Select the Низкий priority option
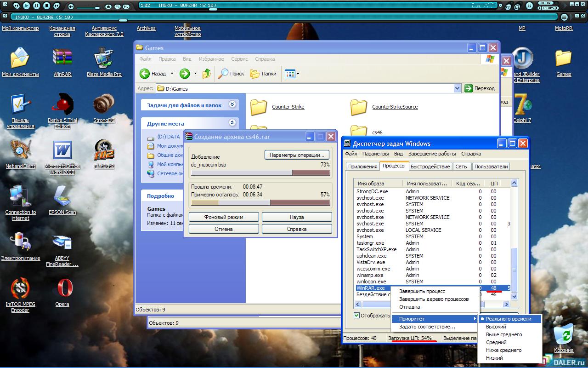The width and height of the screenshot is (588, 368). pos(494,358)
